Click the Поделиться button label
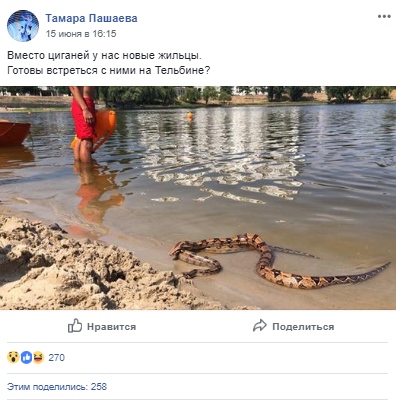Viewport: 396px width, 402px height. pos(303,327)
